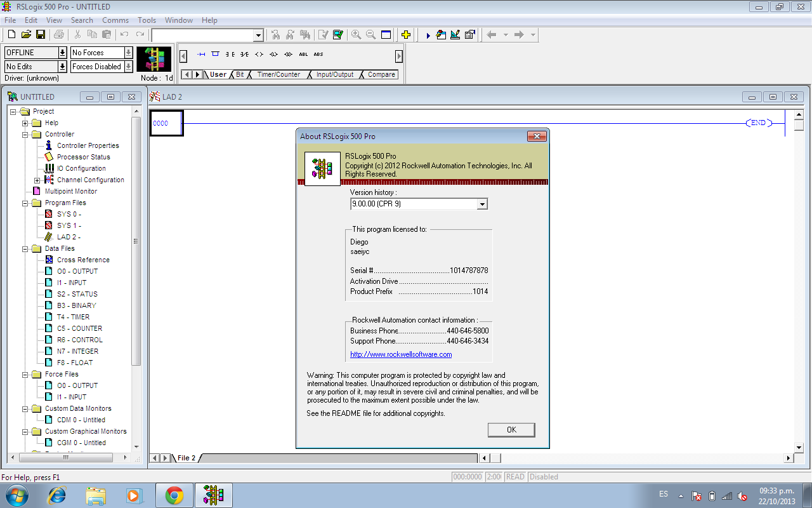Click the New file toolbar icon
The width and height of the screenshot is (812, 508).
(x=11, y=35)
